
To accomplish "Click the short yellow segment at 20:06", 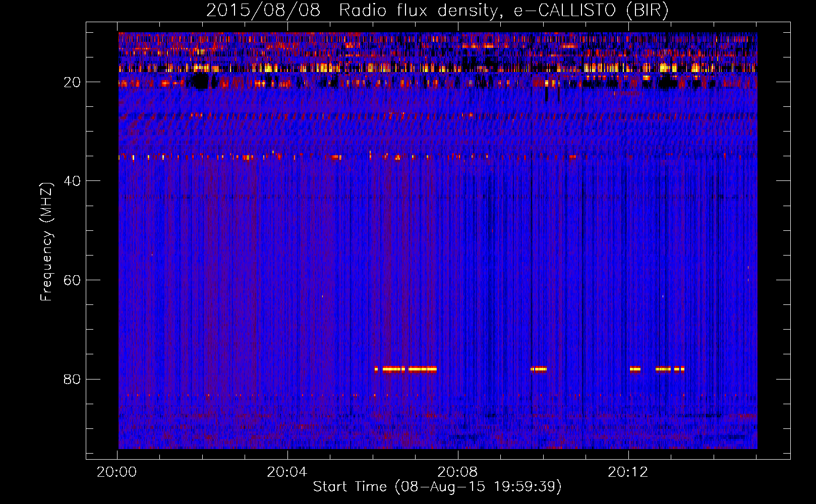I will (x=376, y=369).
